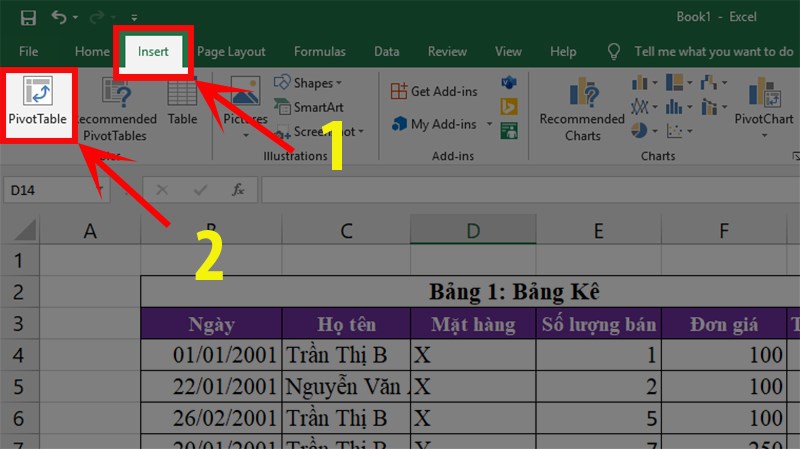Expand the My Add-ins dropdown

(x=489, y=125)
